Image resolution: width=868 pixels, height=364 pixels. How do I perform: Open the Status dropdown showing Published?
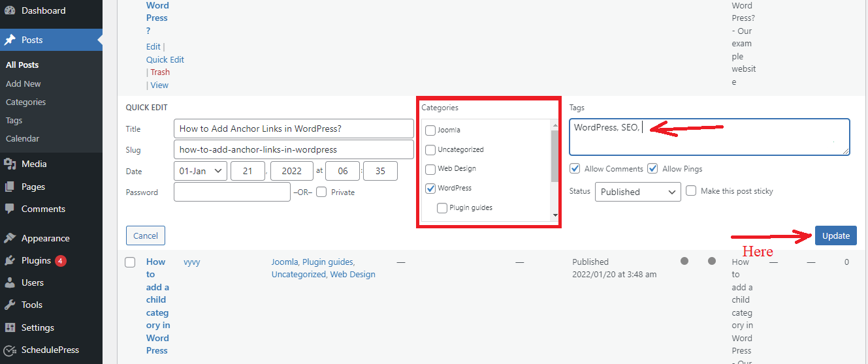click(x=638, y=192)
